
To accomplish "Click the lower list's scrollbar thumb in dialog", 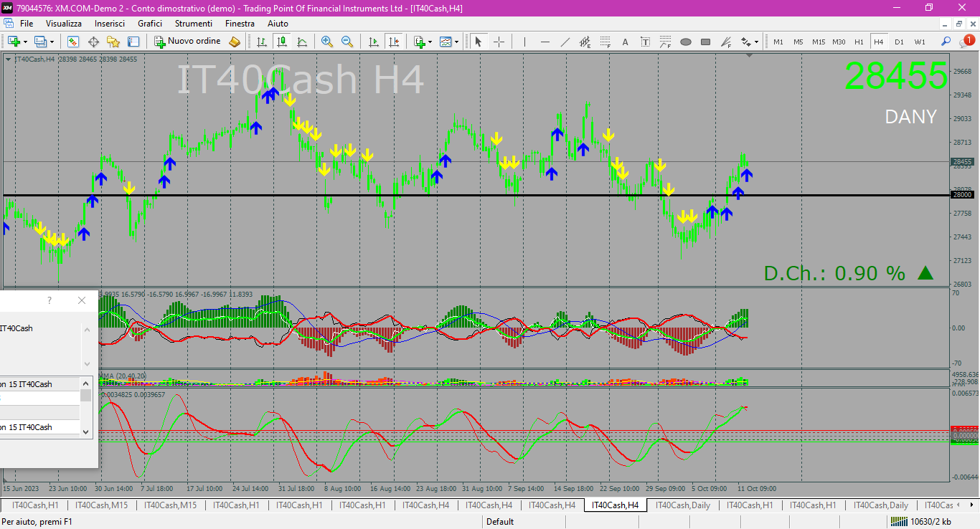I will [x=86, y=396].
